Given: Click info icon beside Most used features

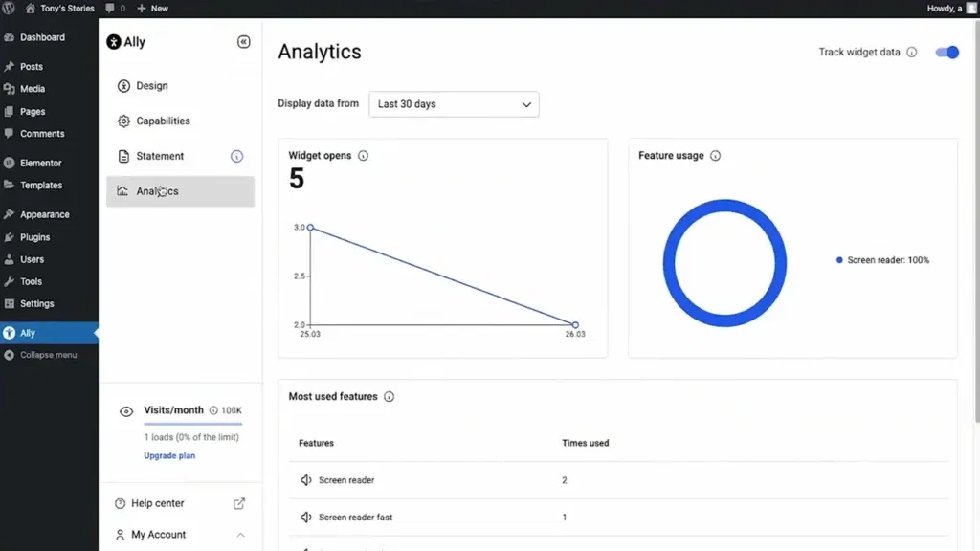Looking at the screenshot, I should pos(389,397).
